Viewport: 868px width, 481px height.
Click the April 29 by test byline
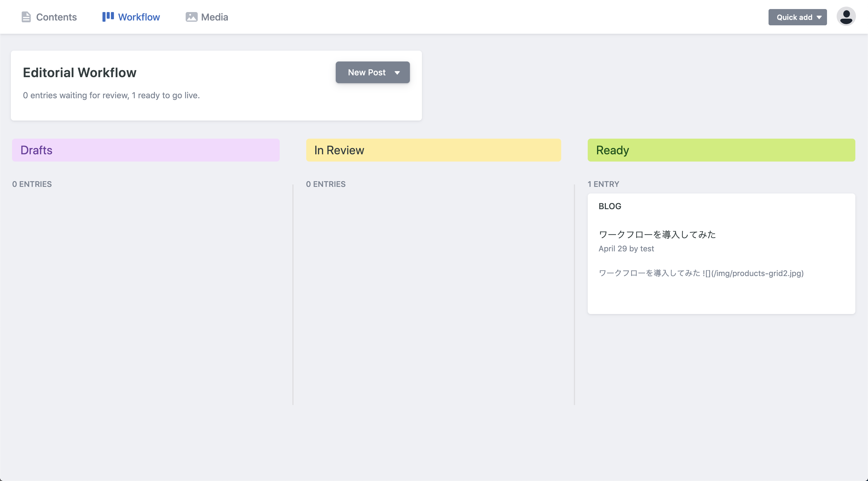click(626, 249)
